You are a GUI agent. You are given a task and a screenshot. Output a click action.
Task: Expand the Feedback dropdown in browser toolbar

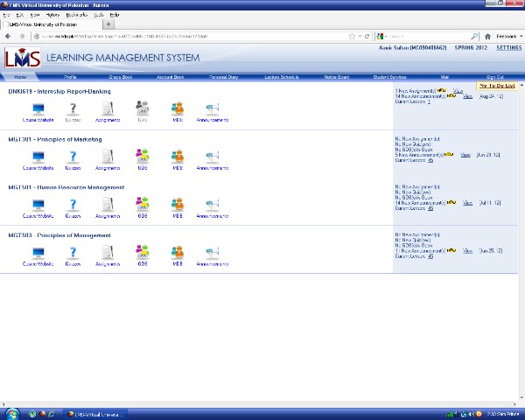pos(509,36)
